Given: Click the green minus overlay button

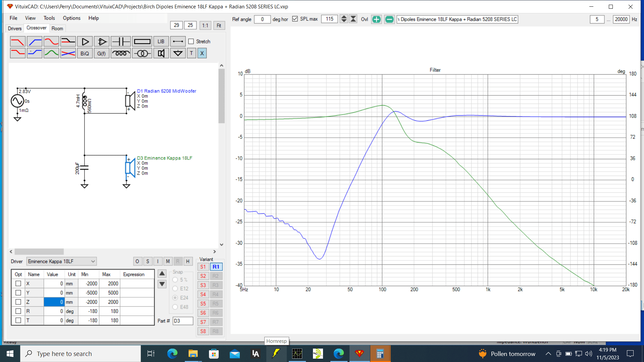Looking at the screenshot, I should (389, 19).
